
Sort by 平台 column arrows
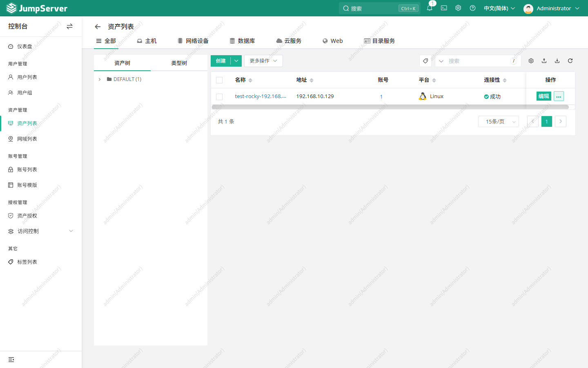coord(434,80)
